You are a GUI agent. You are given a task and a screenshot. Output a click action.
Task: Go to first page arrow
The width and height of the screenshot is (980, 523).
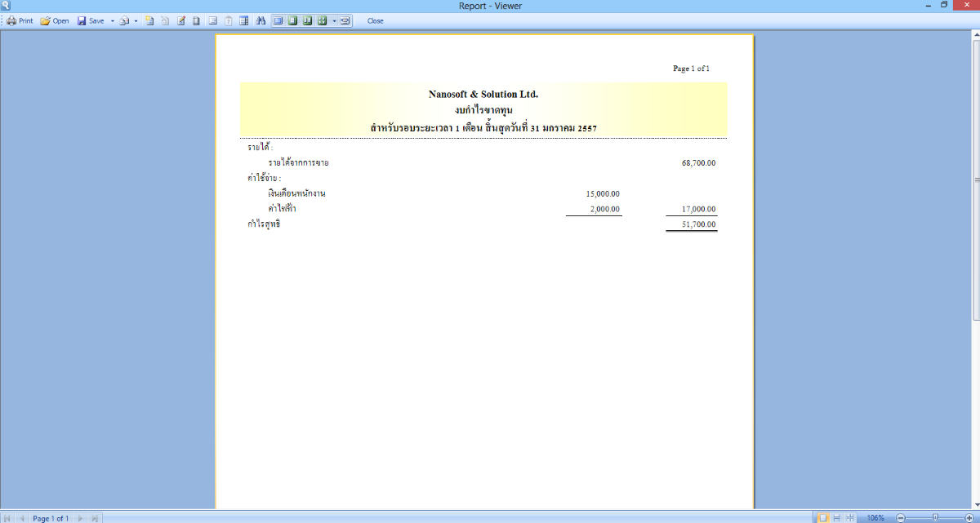[x=7, y=518]
